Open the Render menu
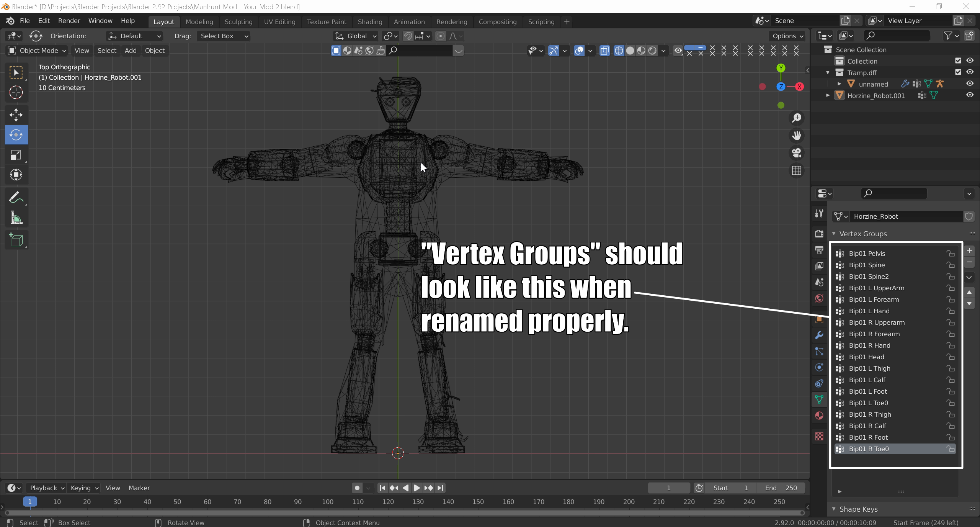The height and width of the screenshot is (527, 980). coord(69,21)
